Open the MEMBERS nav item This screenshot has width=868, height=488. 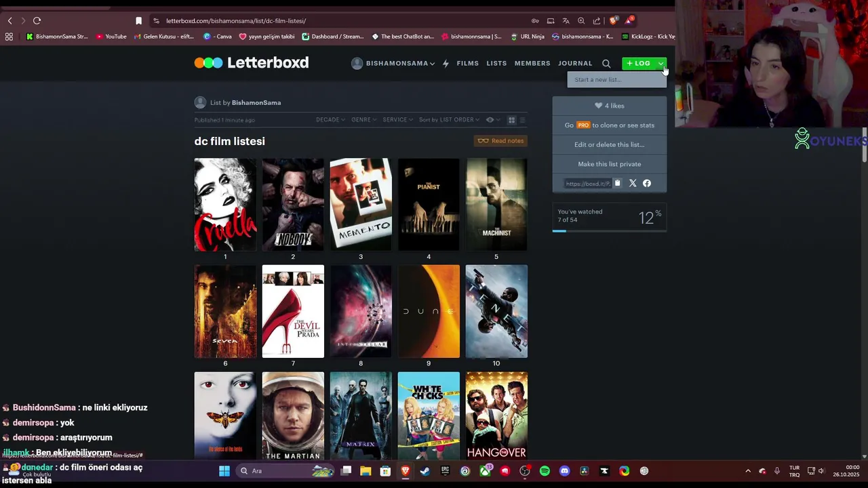(x=532, y=64)
